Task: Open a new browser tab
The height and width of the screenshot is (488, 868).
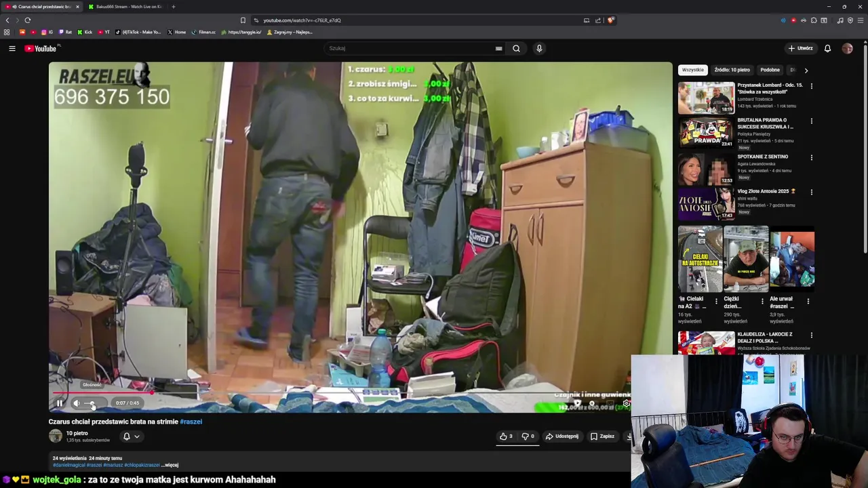Action: coord(173,7)
